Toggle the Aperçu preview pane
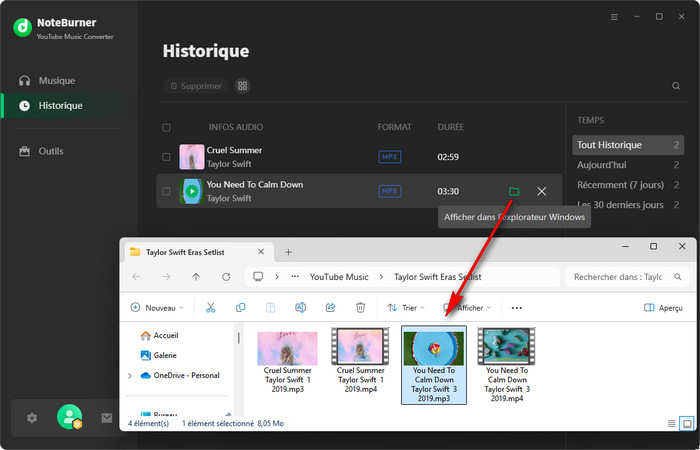 tap(663, 308)
